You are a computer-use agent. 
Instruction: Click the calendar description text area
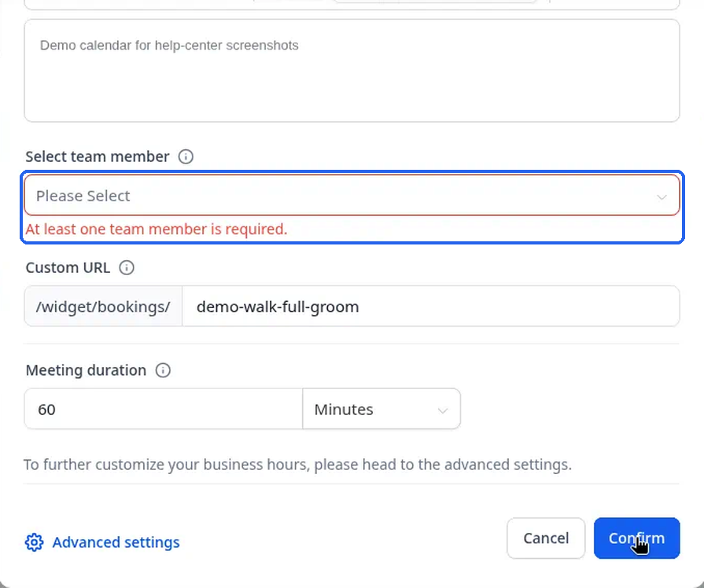click(x=352, y=71)
